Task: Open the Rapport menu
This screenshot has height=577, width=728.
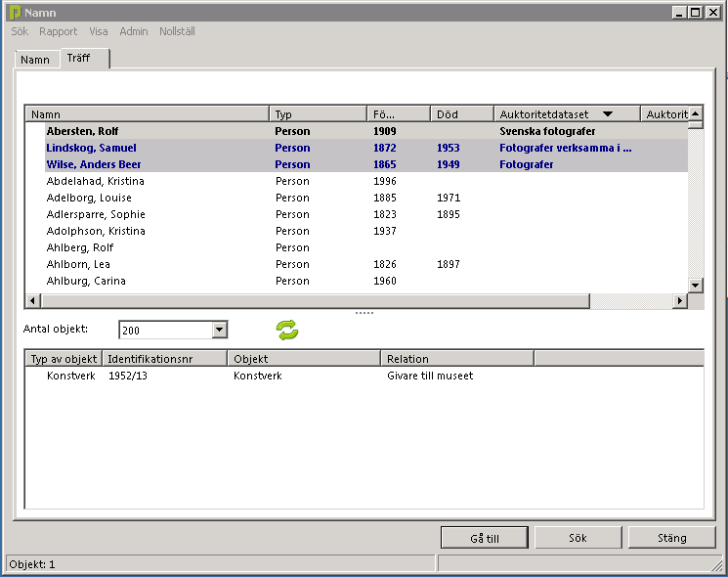Action: click(x=58, y=31)
